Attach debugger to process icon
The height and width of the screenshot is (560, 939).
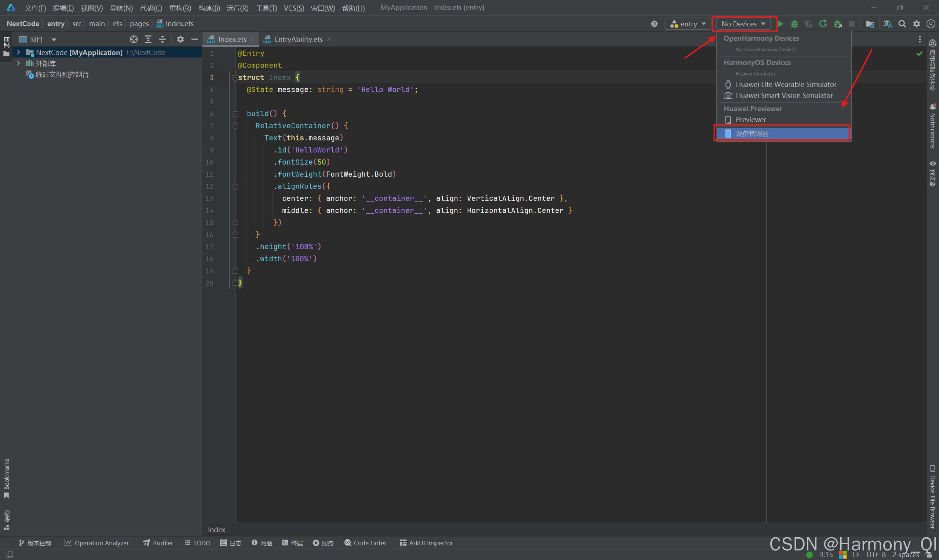(x=838, y=24)
